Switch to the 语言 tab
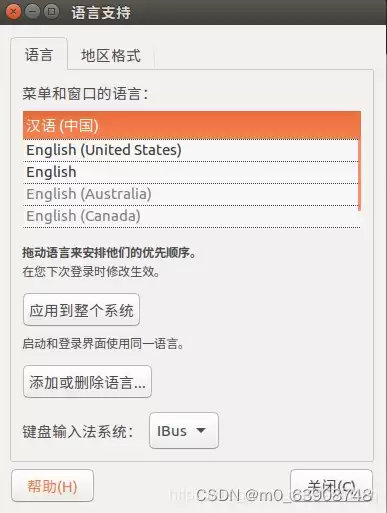 pos(39,54)
